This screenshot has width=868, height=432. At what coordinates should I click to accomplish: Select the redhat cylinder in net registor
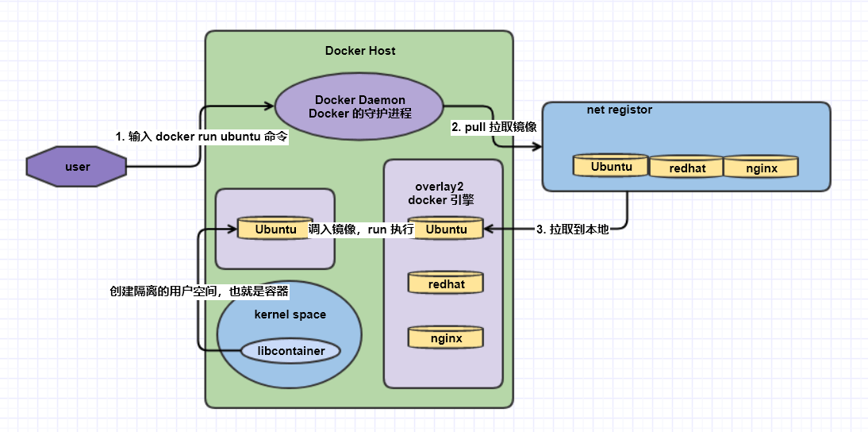coord(687,168)
